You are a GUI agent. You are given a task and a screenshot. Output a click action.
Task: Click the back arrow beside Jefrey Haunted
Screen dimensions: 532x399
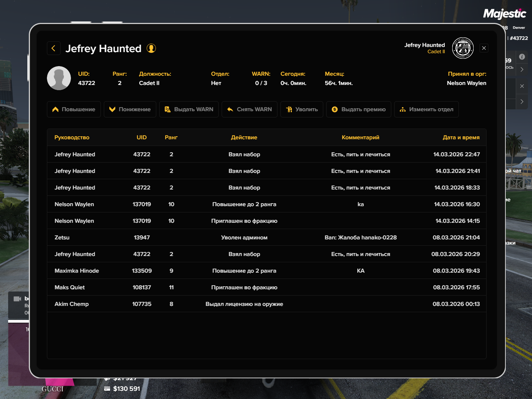tap(54, 48)
